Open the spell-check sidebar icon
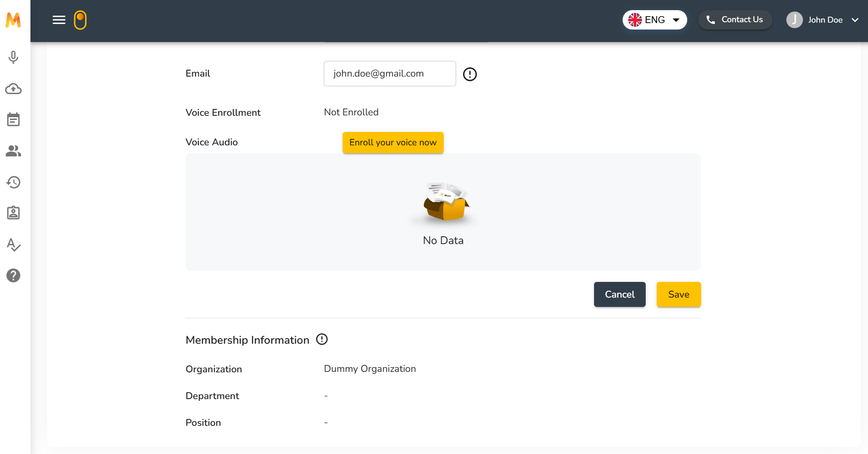Image resolution: width=868 pixels, height=454 pixels. (13, 245)
